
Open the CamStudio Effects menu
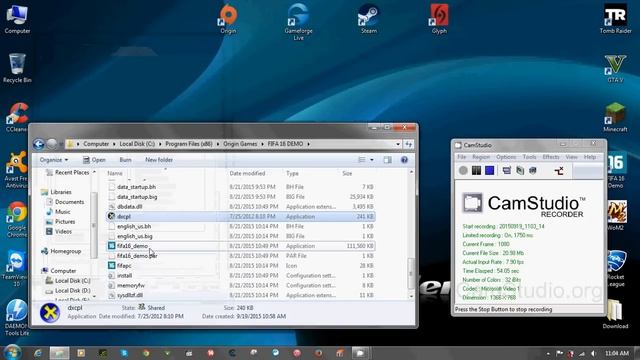coord(551,157)
